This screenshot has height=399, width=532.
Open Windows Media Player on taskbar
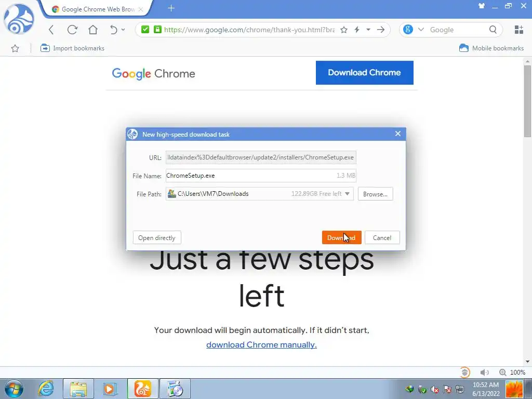110,389
